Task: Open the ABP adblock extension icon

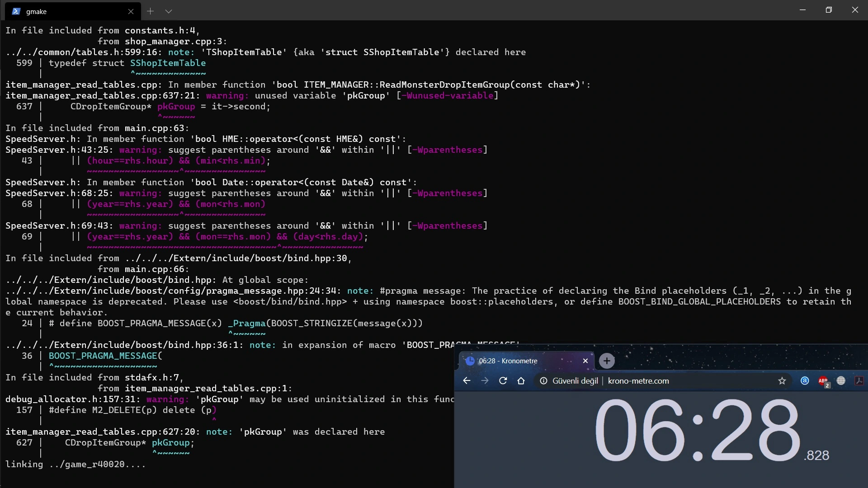Action: pyautogui.click(x=823, y=381)
